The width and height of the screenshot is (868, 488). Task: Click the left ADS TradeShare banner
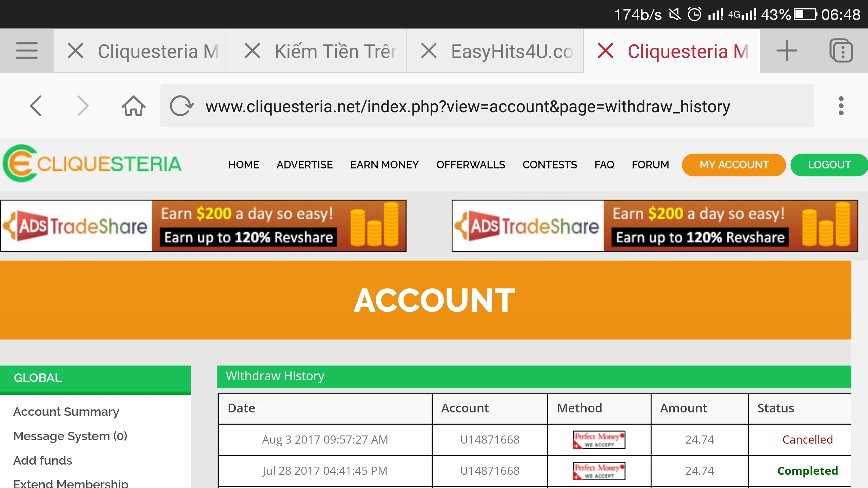[x=203, y=226]
